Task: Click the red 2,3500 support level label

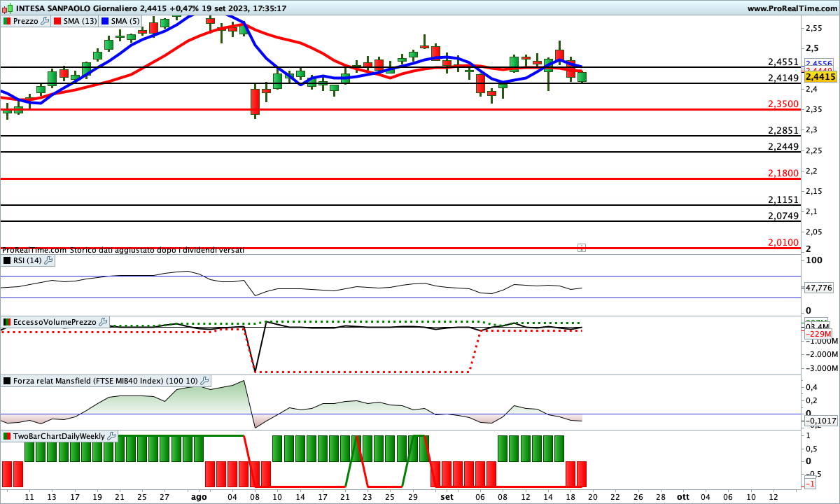Action: pyautogui.click(x=783, y=104)
